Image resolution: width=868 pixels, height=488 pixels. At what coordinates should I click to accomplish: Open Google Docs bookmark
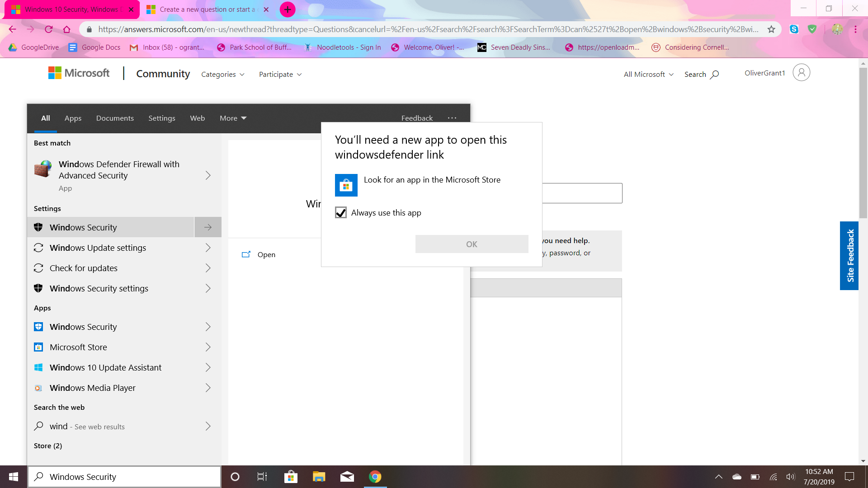(94, 47)
